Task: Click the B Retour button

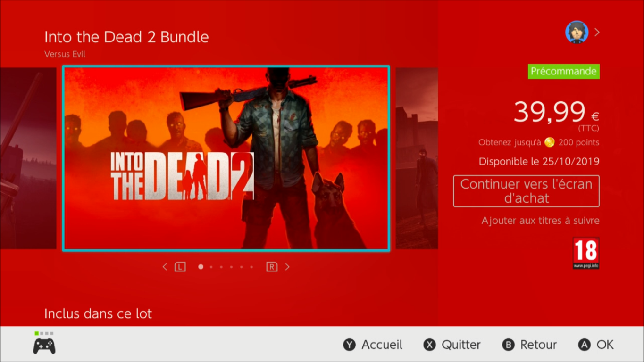Action: (x=529, y=345)
